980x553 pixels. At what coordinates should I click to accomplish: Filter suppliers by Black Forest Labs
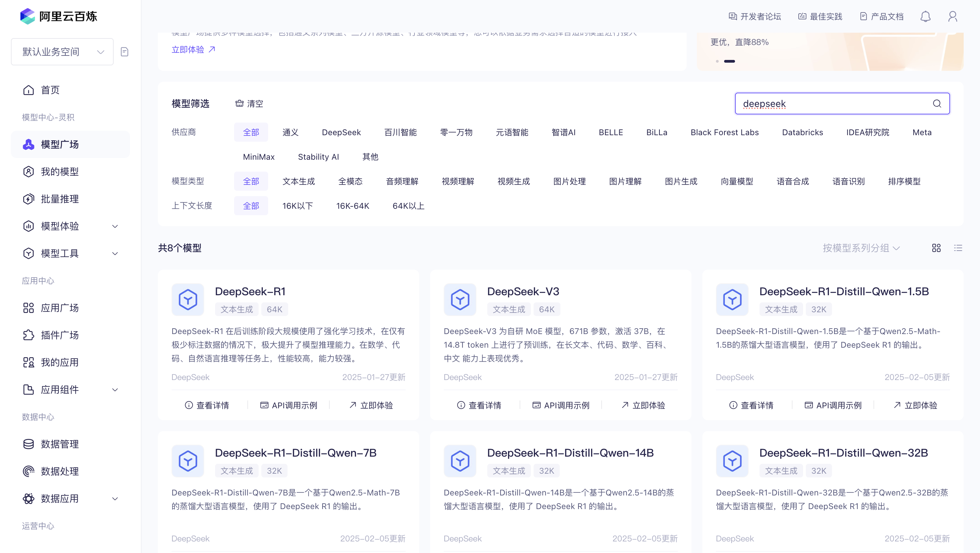pyautogui.click(x=725, y=132)
